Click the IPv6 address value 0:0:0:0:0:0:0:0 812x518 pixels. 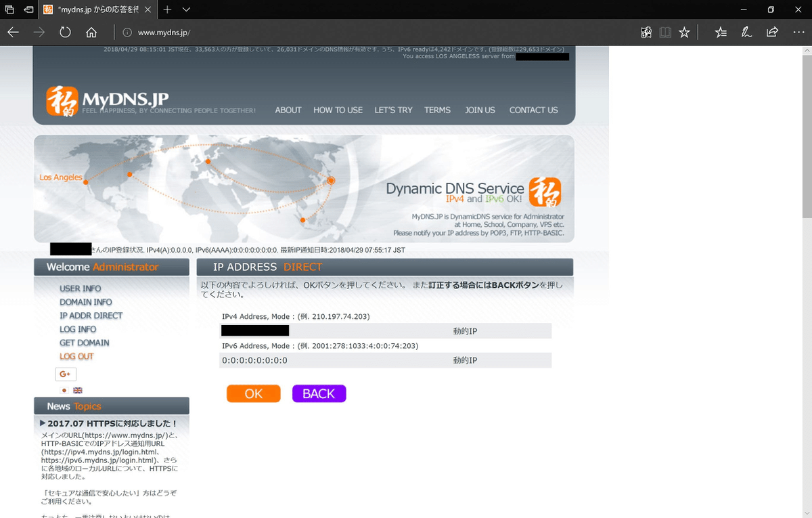(254, 360)
